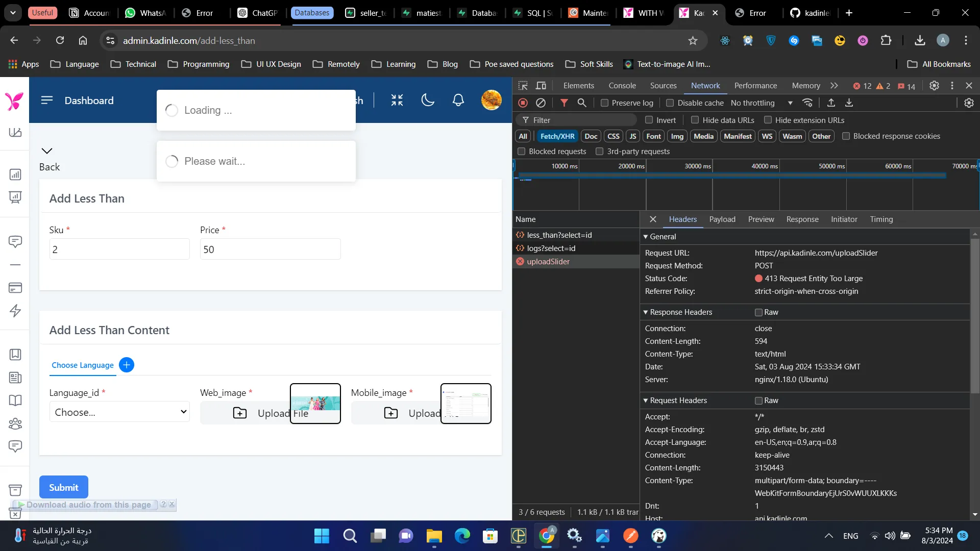Open the Language_id Choose dropdown
This screenshot has height=551, width=980.
[x=119, y=412]
